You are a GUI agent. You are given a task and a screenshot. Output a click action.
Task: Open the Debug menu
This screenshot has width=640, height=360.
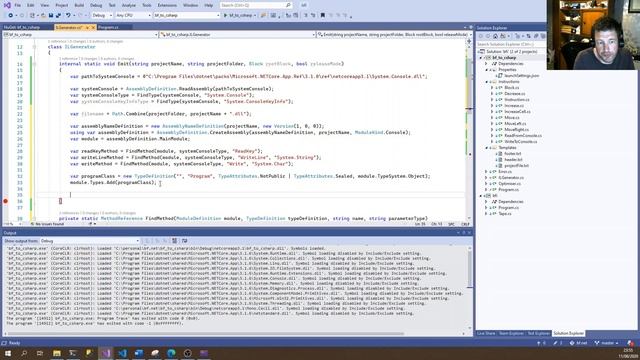[96, 5]
